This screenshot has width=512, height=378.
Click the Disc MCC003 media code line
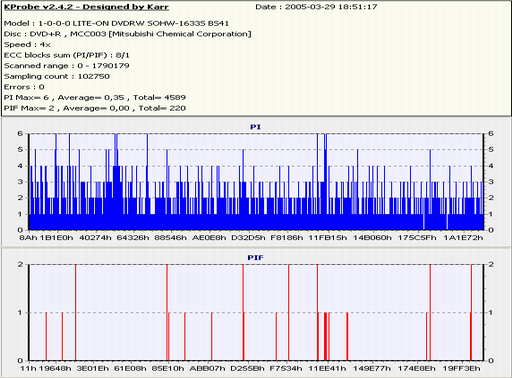click(128, 34)
